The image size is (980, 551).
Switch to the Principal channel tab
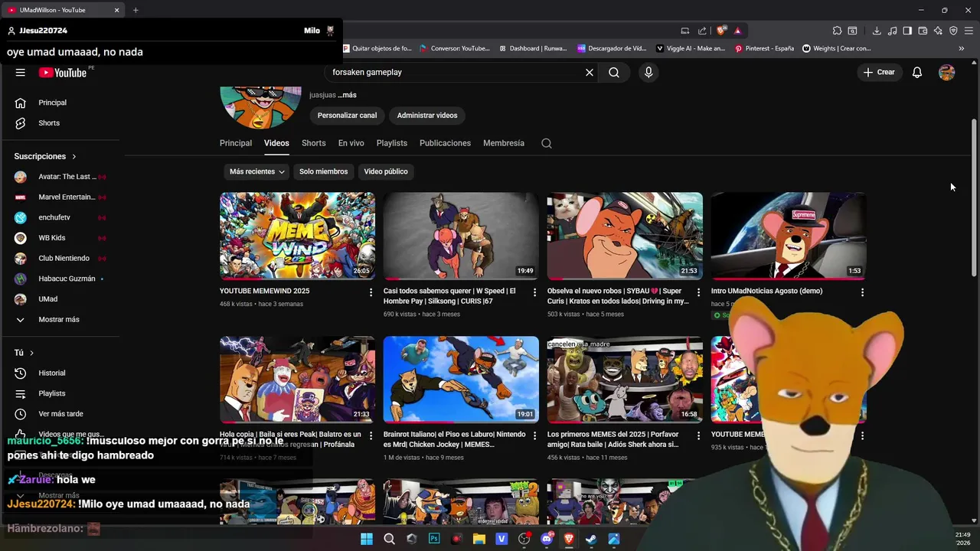pyautogui.click(x=236, y=143)
